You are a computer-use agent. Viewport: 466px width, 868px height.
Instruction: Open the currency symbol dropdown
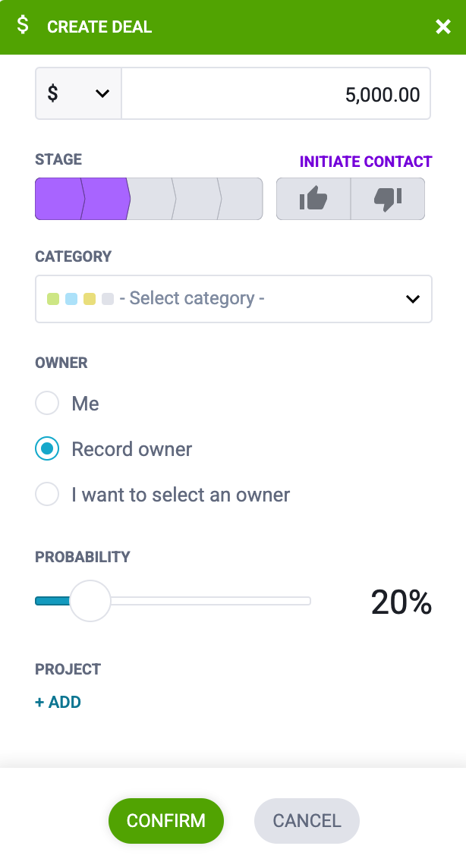tap(78, 93)
